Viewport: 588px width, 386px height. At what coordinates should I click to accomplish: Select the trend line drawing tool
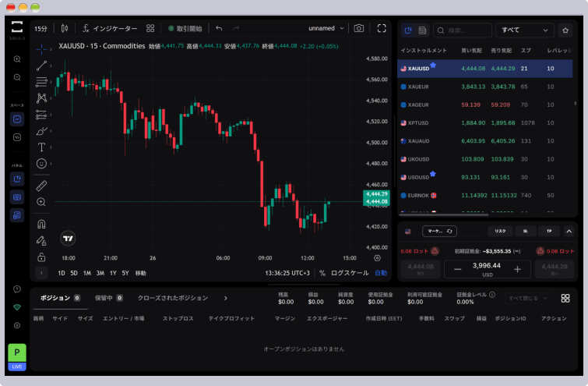coord(41,65)
